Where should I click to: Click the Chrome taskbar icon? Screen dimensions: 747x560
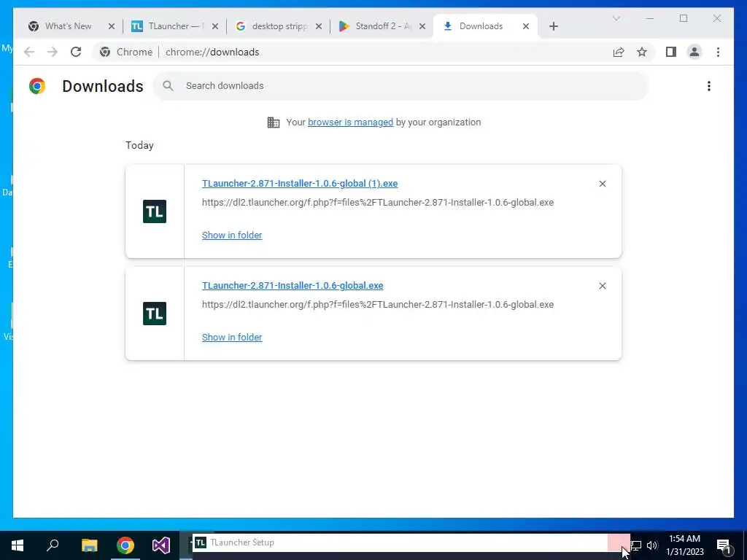tap(125, 545)
